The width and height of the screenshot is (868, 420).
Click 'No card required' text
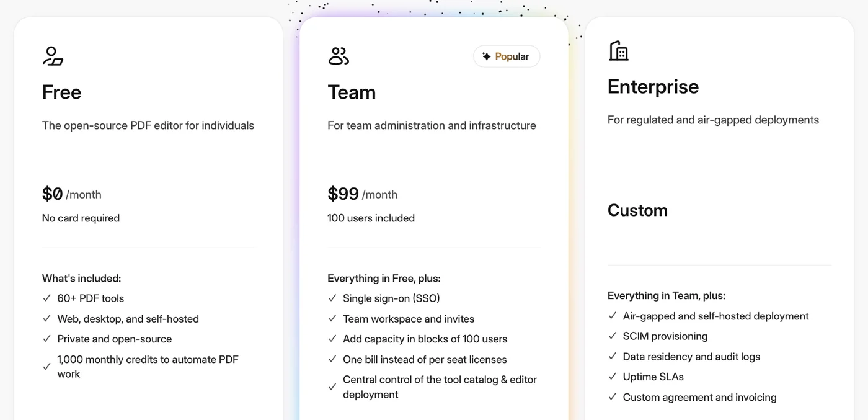(81, 218)
